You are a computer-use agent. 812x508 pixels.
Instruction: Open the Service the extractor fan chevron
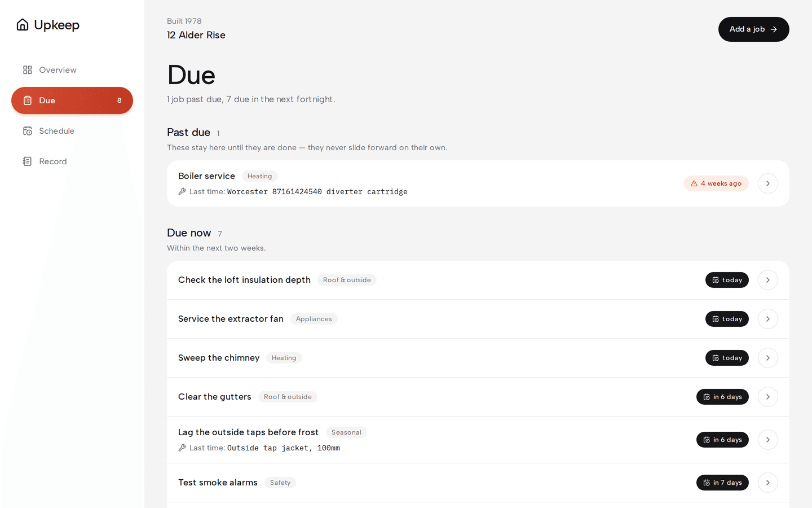tap(768, 319)
